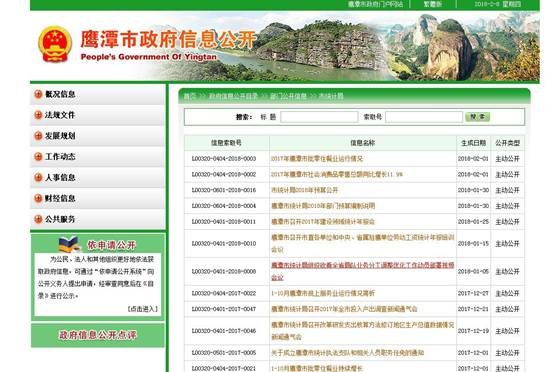Expand the plus icon beside 概况信息
554x372 pixels.
[x=38, y=94]
